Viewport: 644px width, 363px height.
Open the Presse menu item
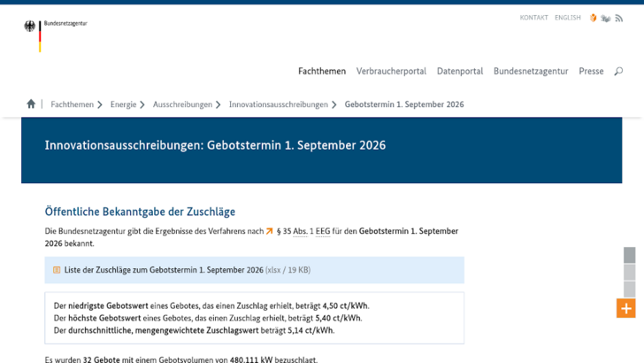click(591, 71)
